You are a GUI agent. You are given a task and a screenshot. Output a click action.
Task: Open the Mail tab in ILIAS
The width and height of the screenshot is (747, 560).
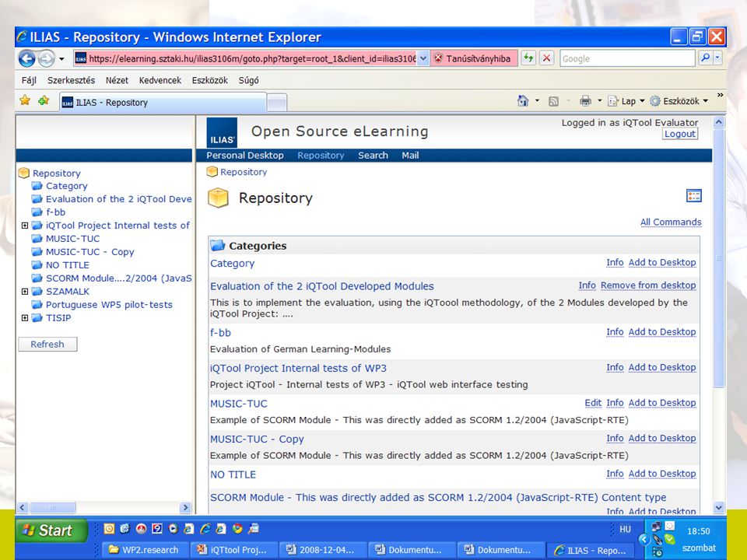(x=410, y=156)
